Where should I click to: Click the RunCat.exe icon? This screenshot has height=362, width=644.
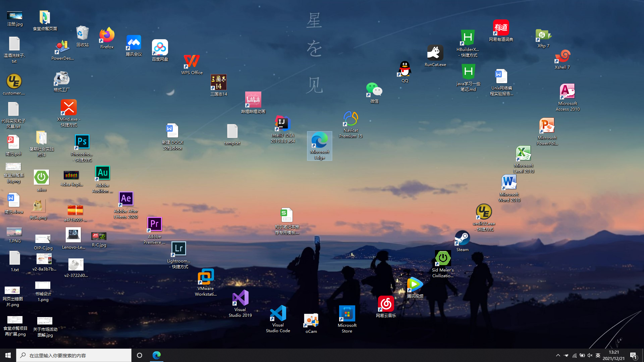pos(435,56)
